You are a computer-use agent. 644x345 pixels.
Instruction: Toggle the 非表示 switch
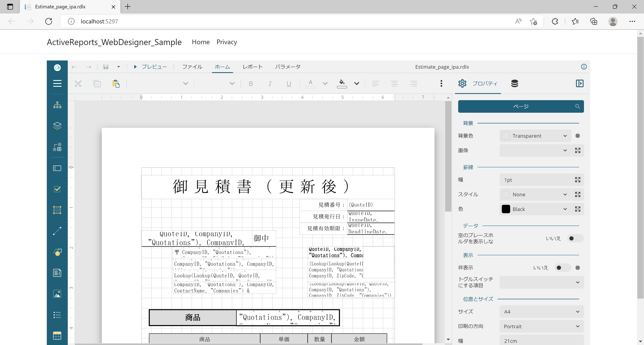pos(563,268)
